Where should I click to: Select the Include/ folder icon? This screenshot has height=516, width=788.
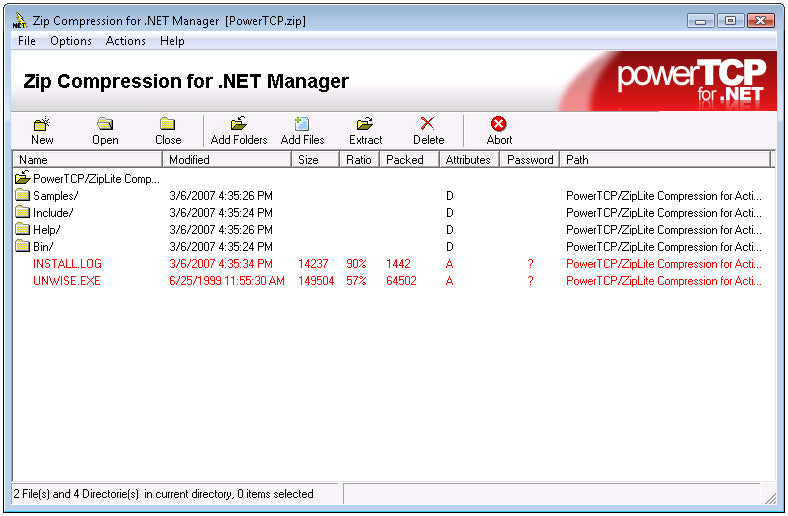[23, 212]
